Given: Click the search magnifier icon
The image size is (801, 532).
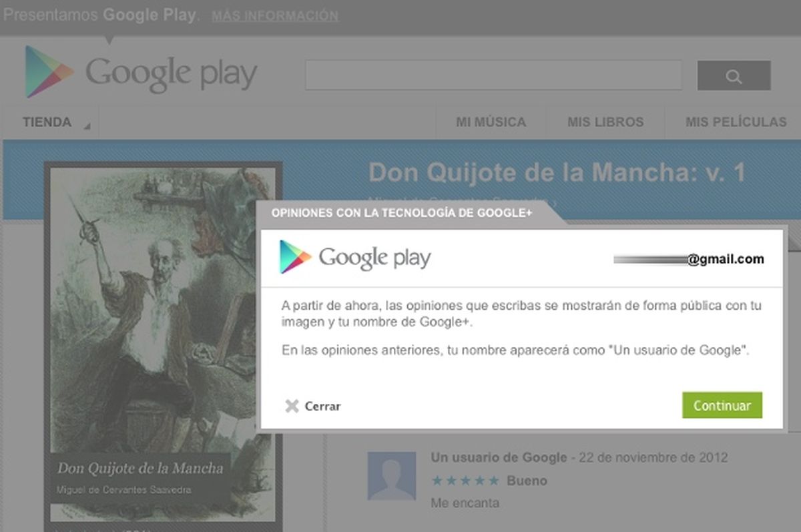Looking at the screenshot, I should (x=733, y=75).
